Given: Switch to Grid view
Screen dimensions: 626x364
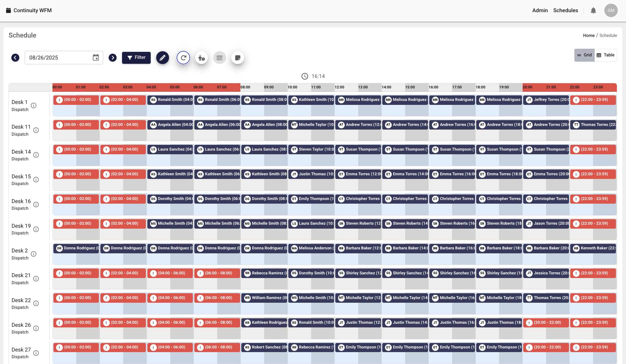Looking at the screenshot, I should point(584,55).
